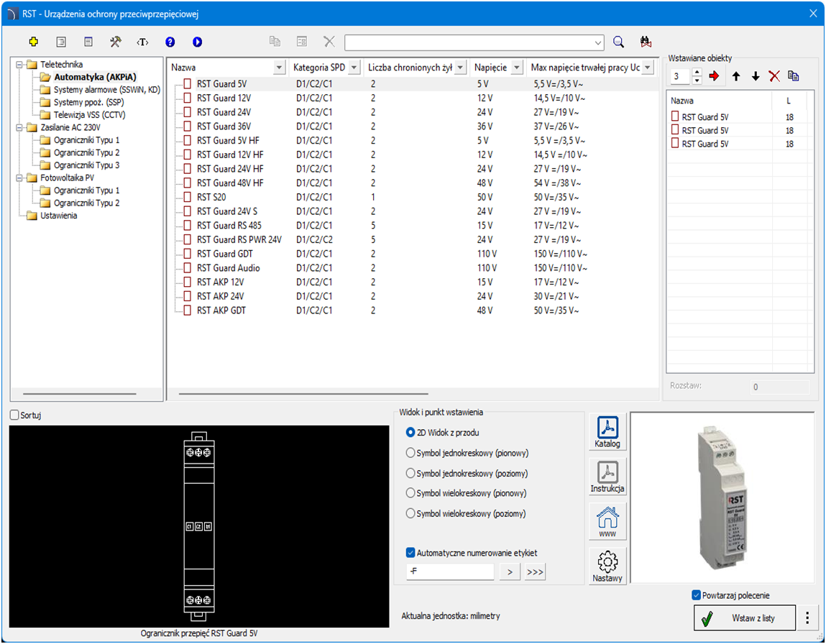Image resolution: width=826 pixels, height=644 pixels.
Task: Move inserted object up with arrow
Action: tap(736, 76)
